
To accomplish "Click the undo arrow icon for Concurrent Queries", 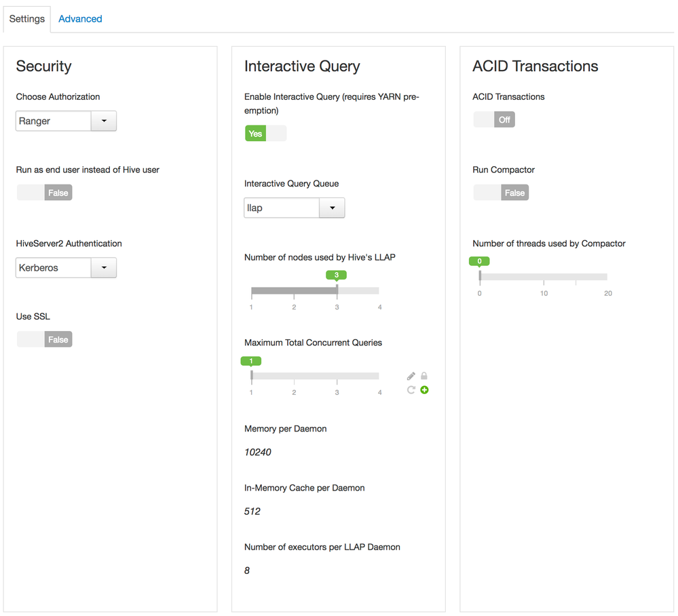I will [411, 390].
